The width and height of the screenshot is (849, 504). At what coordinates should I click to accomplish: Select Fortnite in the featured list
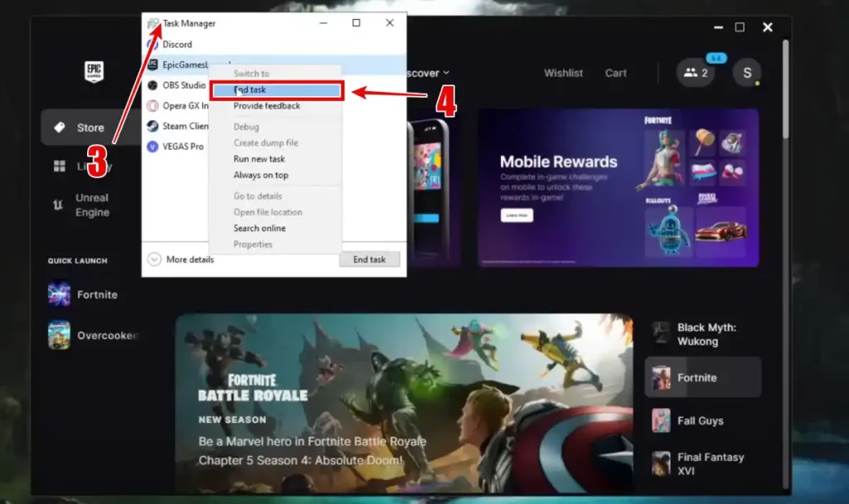pos(703,377)
